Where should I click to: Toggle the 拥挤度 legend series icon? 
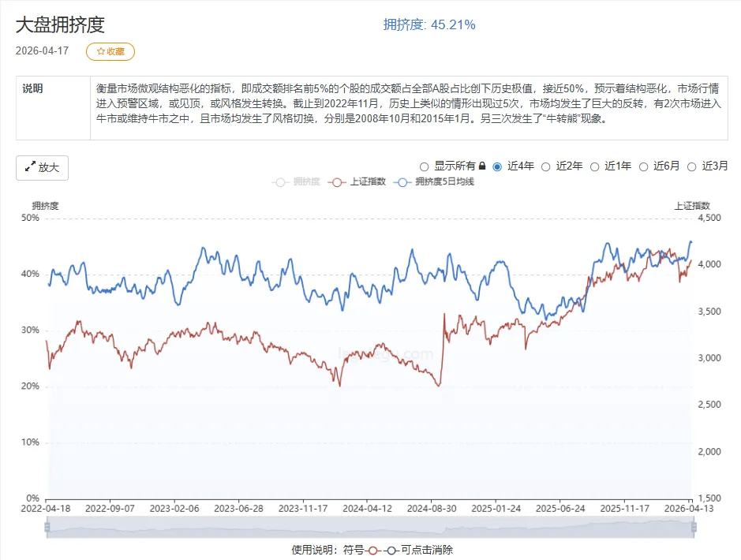pos(281,182)
